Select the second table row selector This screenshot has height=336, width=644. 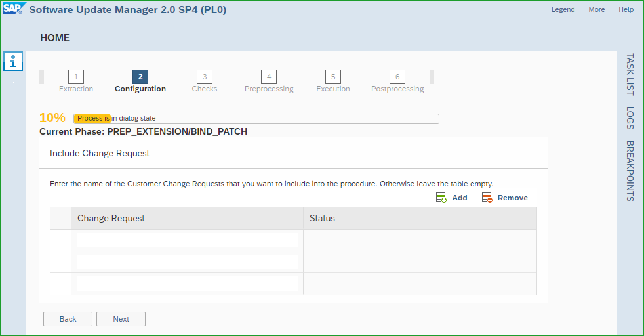61,262
